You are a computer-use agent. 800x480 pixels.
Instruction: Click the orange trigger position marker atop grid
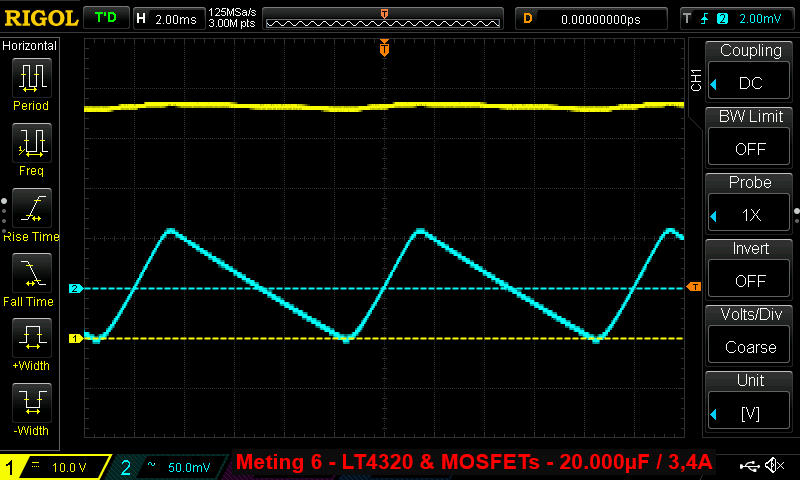tap(384, 48)
